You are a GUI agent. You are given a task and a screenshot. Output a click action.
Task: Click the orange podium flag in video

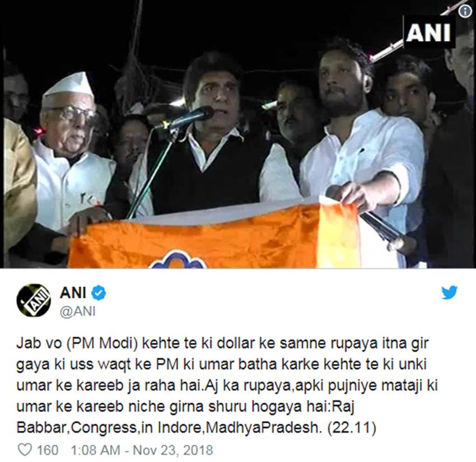pyautogui.click(x=212, y=237)
